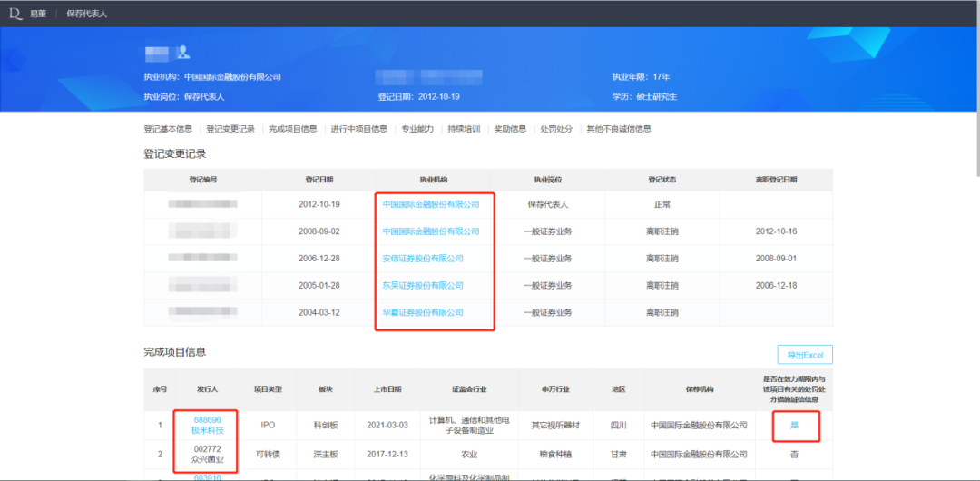980x481 pixels.
Task: Click the 上市日期 column header
Action: pos(387,389)
